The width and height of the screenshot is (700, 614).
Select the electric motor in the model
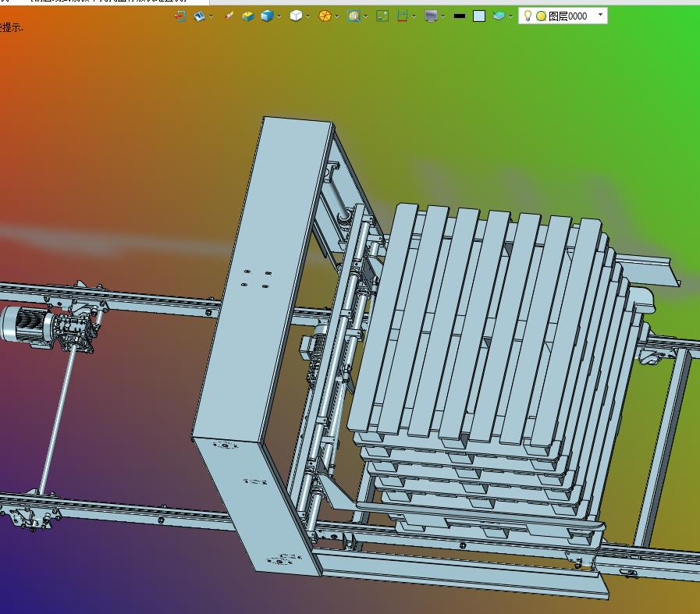point(27,325)
